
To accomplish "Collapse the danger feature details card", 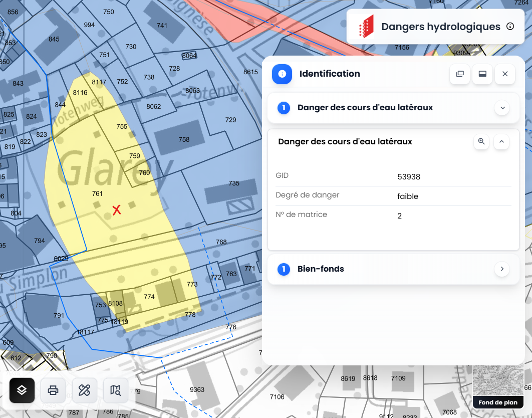I will coord(501,142).
